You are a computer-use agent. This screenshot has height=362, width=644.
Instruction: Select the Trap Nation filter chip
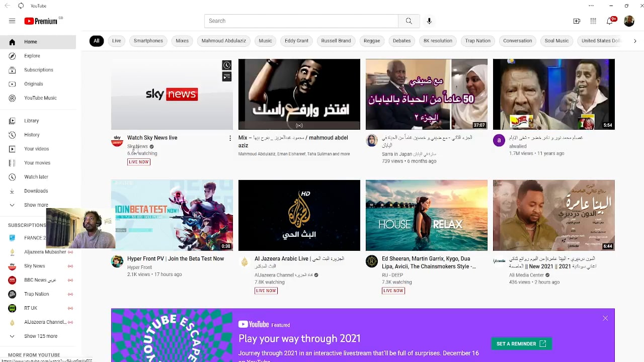pos(477,41)
